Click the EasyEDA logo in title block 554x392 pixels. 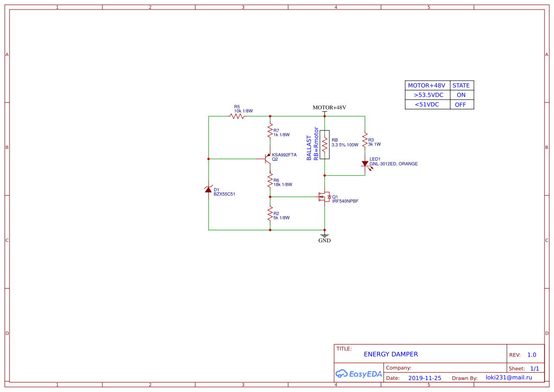(359, 374)
